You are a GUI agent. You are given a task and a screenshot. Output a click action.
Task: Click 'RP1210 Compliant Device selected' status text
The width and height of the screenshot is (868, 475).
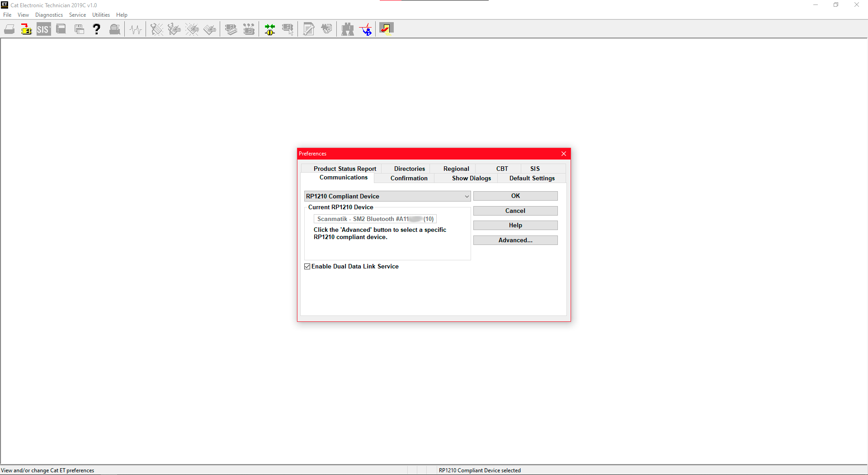click(480, 470)
